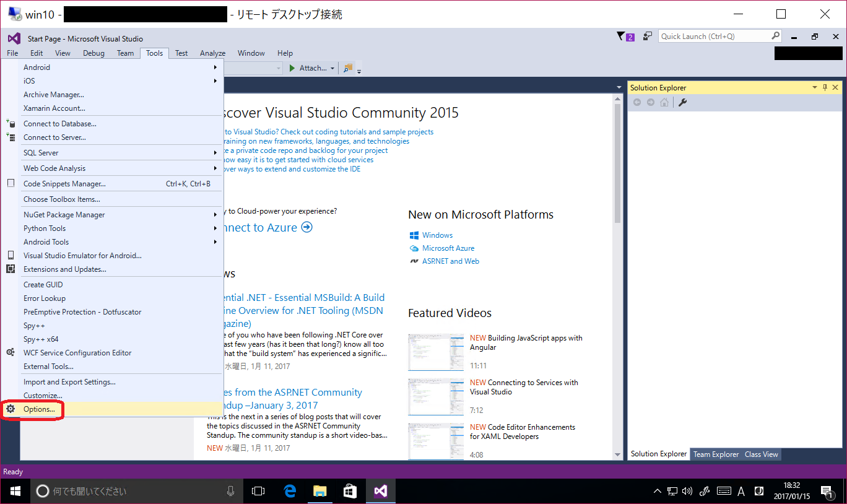Open the Attach button dropdown arrow
The image size is (847, 504).
(332, 68)
